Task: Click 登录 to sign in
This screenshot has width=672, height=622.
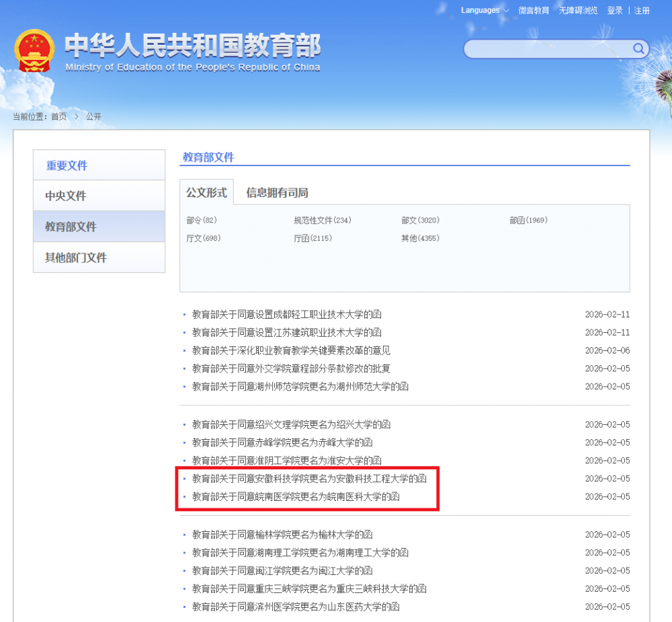Action: click(x=614, y=11)
